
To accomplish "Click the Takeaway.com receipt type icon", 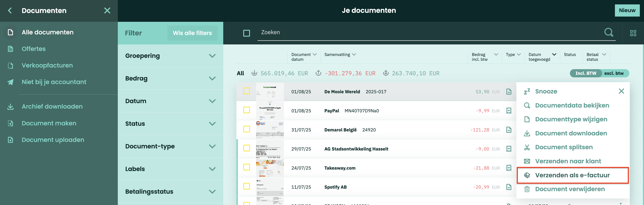I will 509,168.
